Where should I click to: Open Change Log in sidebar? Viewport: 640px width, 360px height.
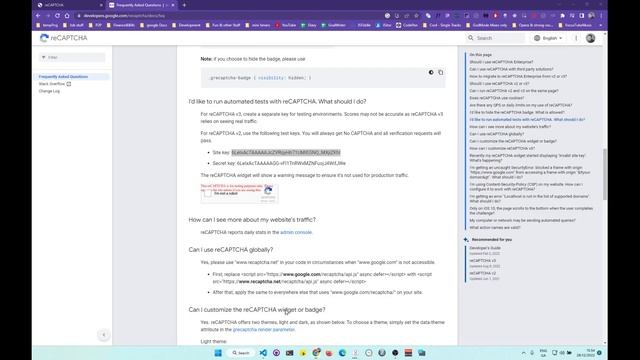[49, 91]
